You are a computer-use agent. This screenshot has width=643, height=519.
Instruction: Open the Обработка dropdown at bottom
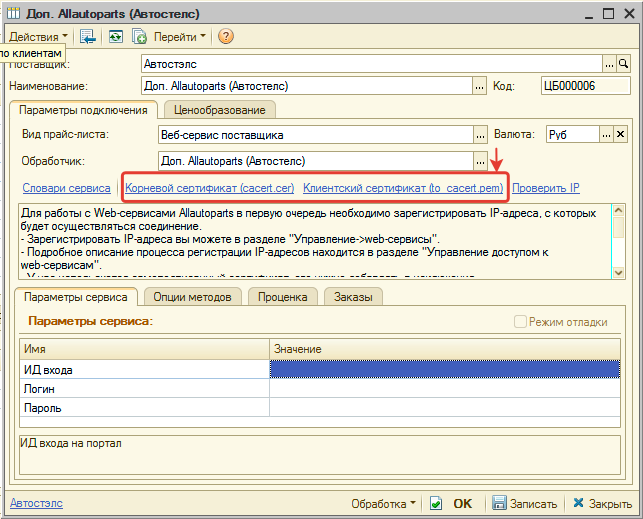(x=383, y=503)
